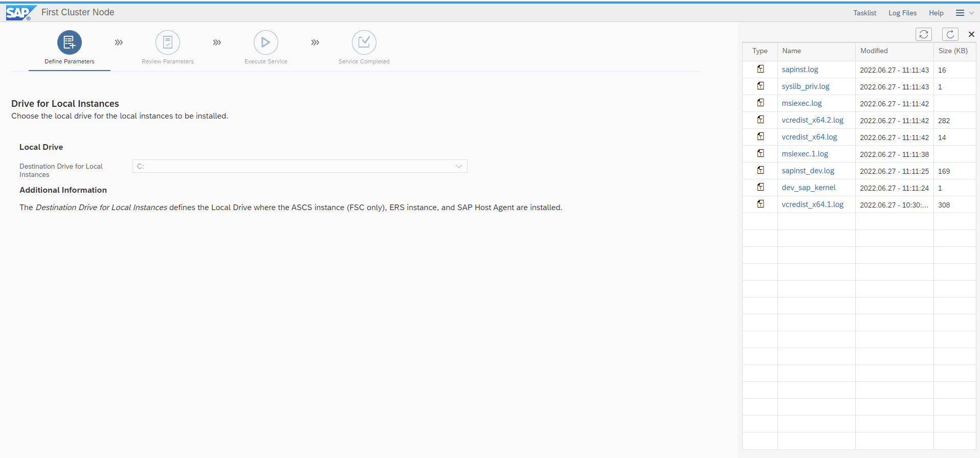
Task: Click file icon for syslib_priv.log
Action: click(x=761, y=86)
